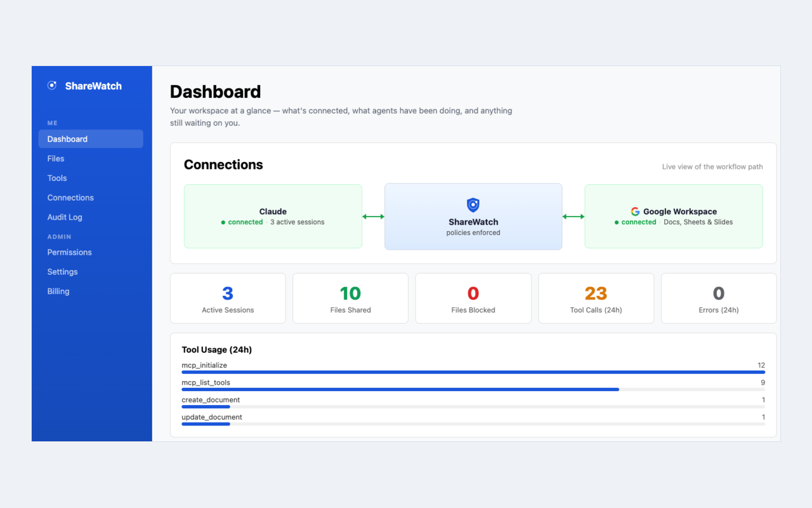The image size is (812, 508).
Task: Select the Claude connection card
Action: pyautogui.click(x=273, y=217)
